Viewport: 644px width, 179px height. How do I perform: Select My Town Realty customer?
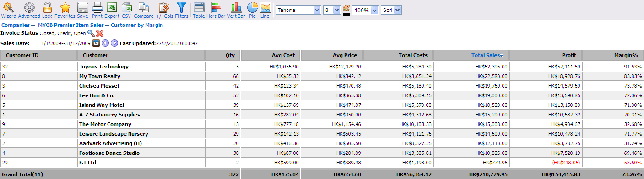pos(99,76)
